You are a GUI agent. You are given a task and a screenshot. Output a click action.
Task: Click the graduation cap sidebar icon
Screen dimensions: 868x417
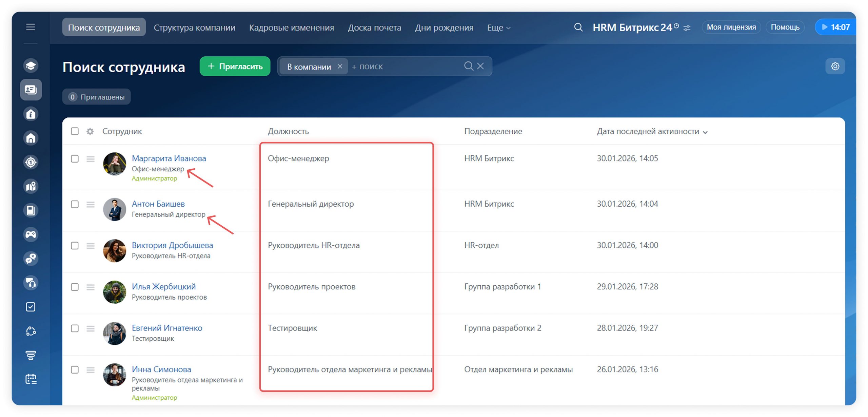click(x=31, y=65)
